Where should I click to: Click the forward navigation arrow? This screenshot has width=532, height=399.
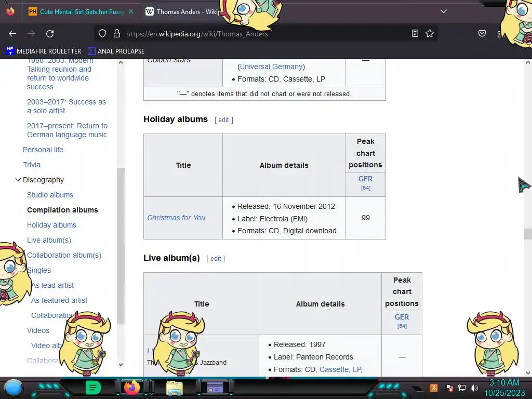31,34
